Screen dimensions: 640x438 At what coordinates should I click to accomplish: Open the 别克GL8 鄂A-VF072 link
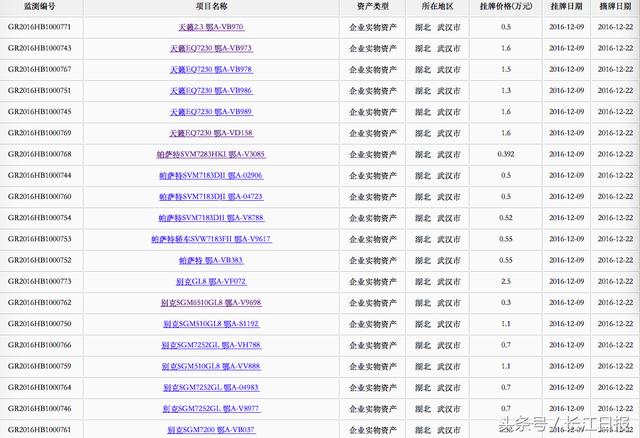211,282
